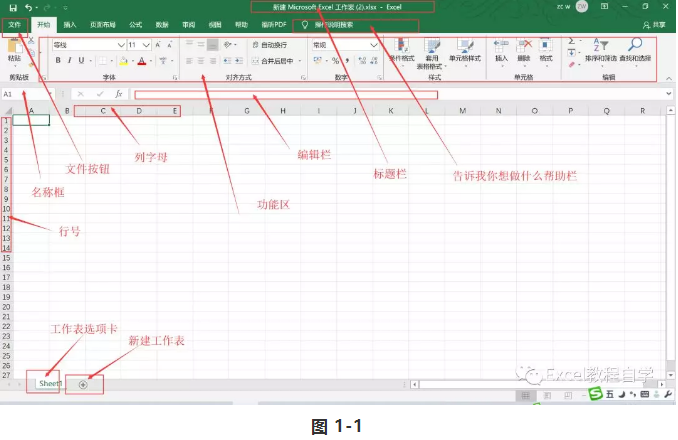Click the Ribbon Display Options icon in title bar
The height and width of the screenshot is (440, 678).
click(604, 6)
